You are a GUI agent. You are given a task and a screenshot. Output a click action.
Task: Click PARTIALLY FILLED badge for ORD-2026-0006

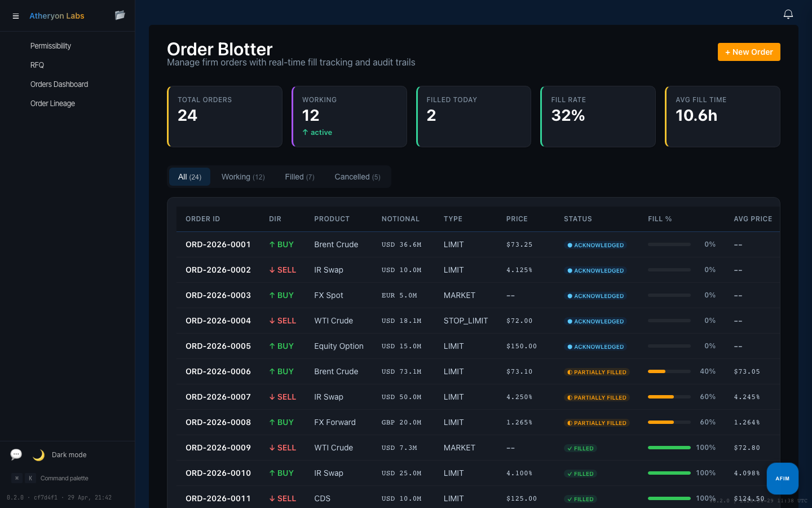597,372
